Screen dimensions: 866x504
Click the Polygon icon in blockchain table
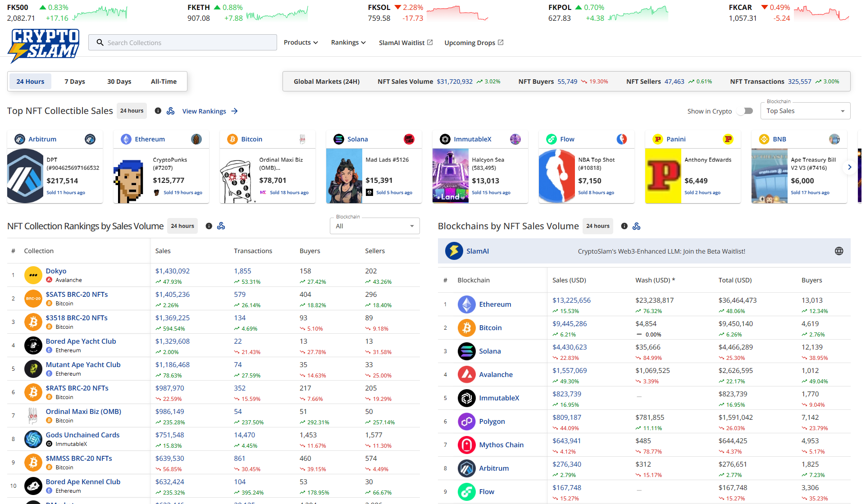coord(467,422)
